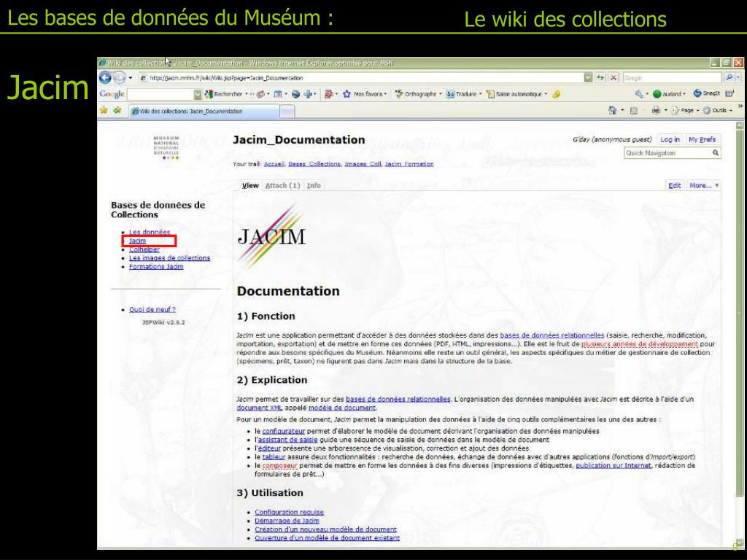
Task: Switch to the View tab
Action: click(x=250, y=185)
